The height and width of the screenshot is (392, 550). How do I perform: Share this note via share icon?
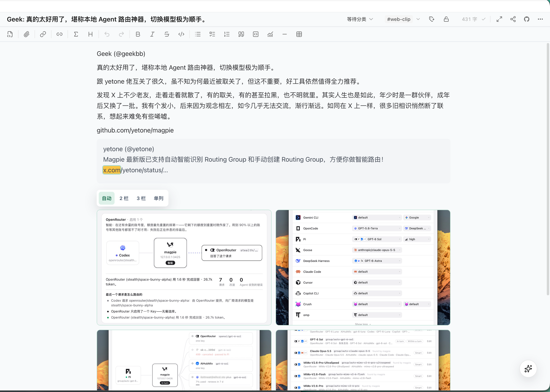513,19
